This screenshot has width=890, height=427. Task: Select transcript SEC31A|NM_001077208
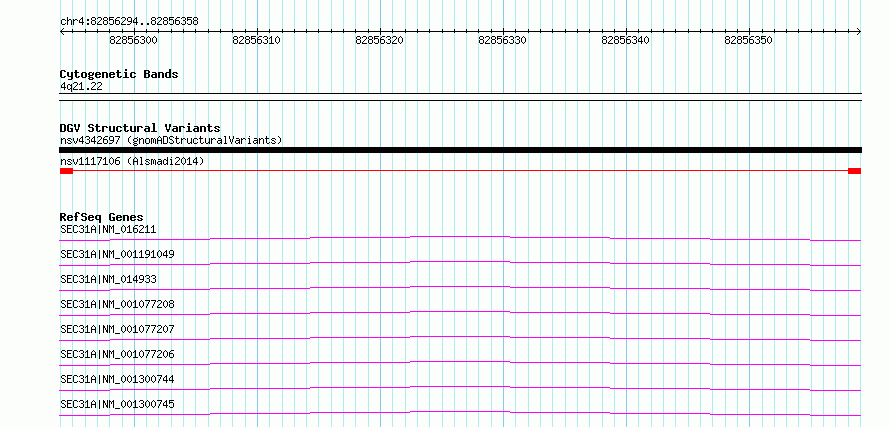(117, 304)
